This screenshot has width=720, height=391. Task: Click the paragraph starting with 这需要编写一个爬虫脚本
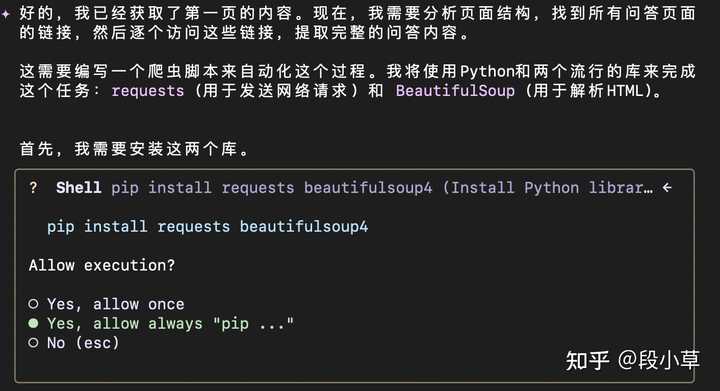(x=357, y=81)
